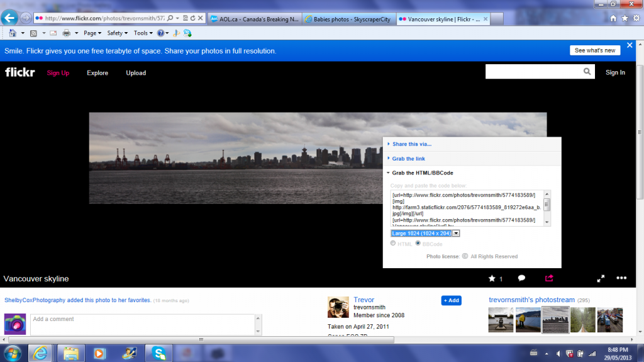Expand the 'Grab the link' section
The height and width of the screenshot is (362, 644).
[x=408, y=159]
